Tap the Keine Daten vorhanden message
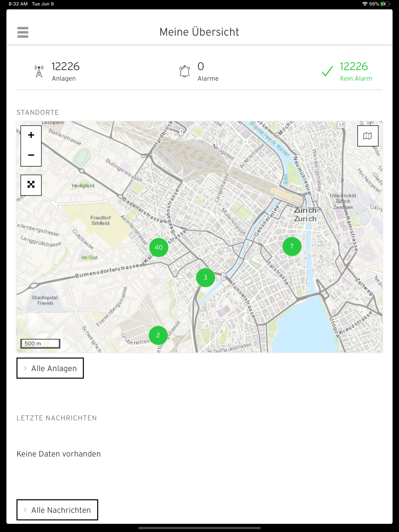Viewport: 399px width, 532px height. coord(58,454)
